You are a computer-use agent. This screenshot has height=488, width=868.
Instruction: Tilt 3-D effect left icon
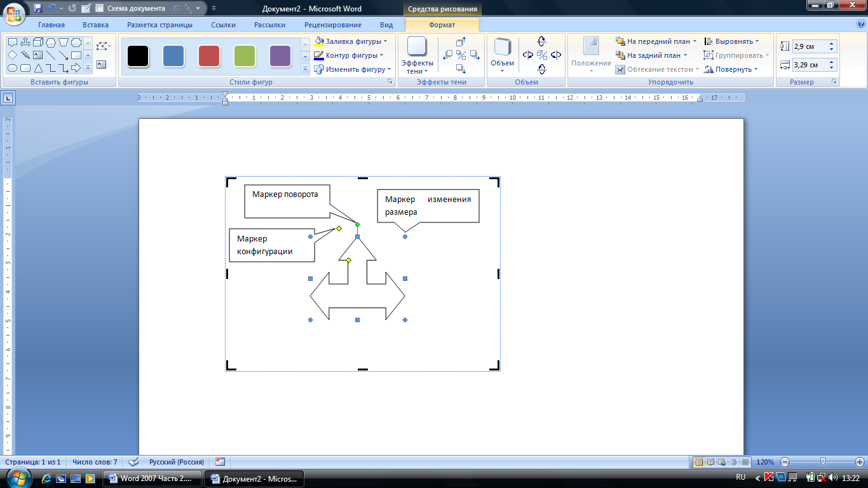pyautogui.click(x=528, y=55)
